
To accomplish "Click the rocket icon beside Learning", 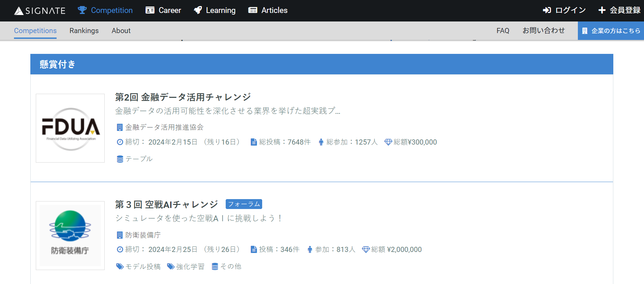I will click(x=198, y=10).
